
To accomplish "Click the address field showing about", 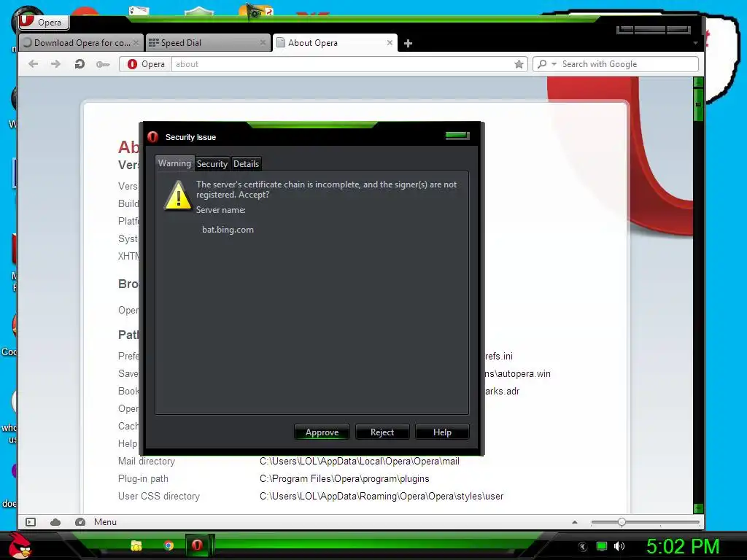I will [341, 64].
